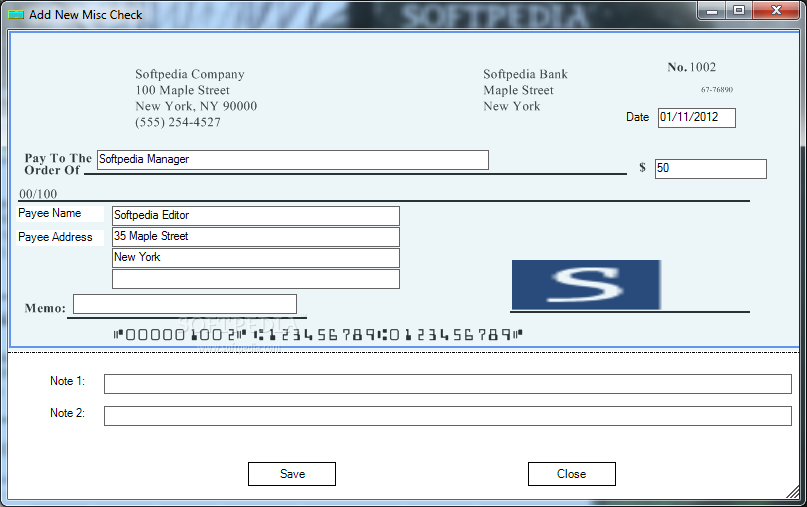Click the New York, NY 90000 line
Screen dimensions: 807x507
pyautogui.click(x=196, y=106)
